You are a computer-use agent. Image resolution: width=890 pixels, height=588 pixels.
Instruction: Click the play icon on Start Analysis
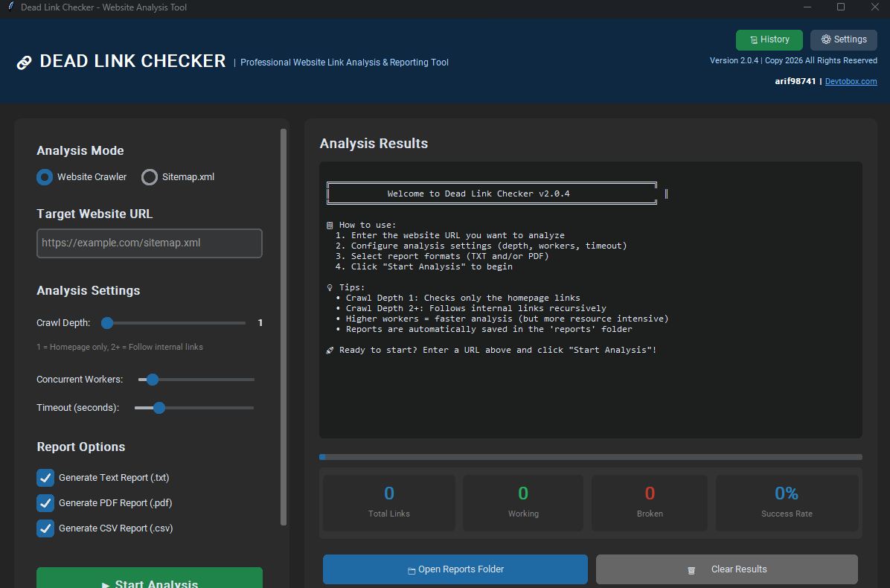(108, 584)
